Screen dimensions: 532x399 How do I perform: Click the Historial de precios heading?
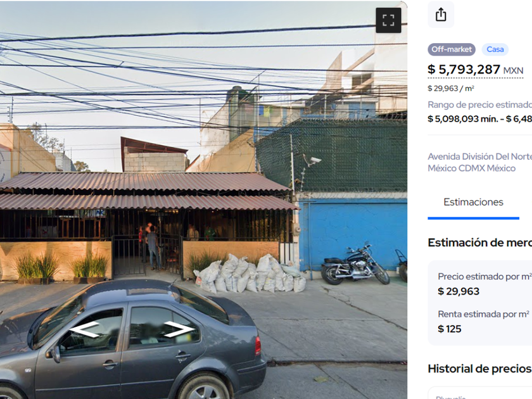pyautogui.click(x=480, y=369)
